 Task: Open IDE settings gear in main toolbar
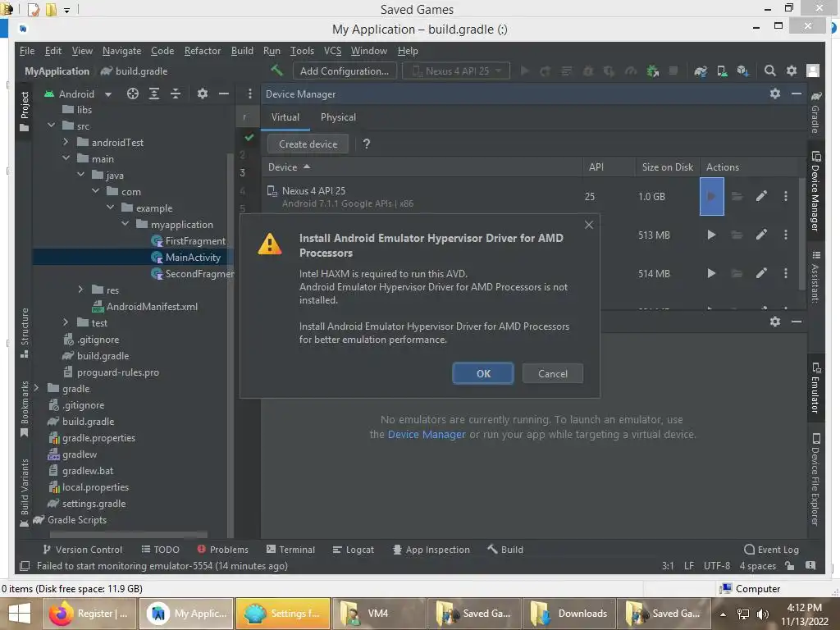pos(792,71)
